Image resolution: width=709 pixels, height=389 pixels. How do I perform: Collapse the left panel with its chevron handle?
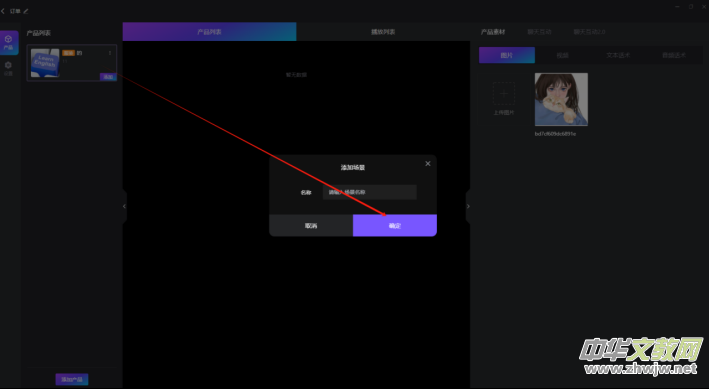(x=124, y=206)
